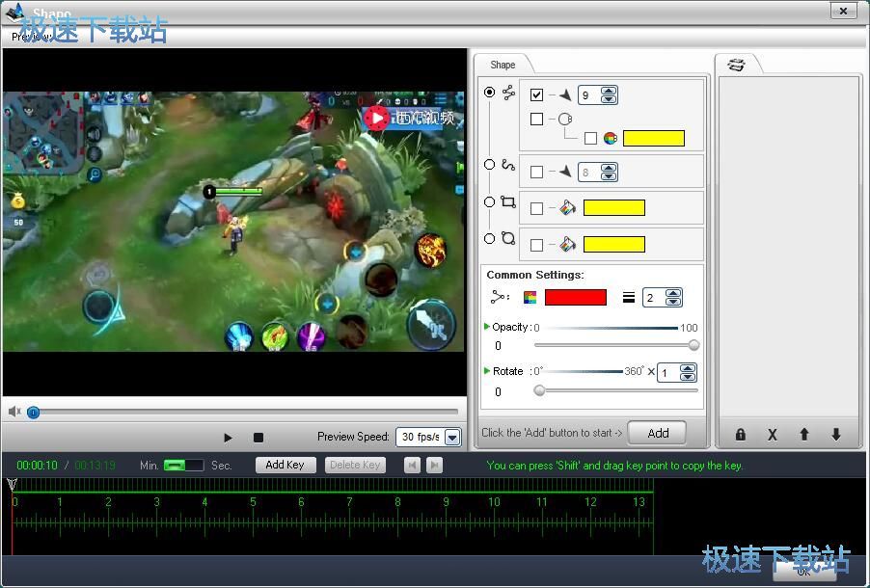Click the green triangle next to Opacity
Viewport: 870px width, 588px height.
point(486,326)
